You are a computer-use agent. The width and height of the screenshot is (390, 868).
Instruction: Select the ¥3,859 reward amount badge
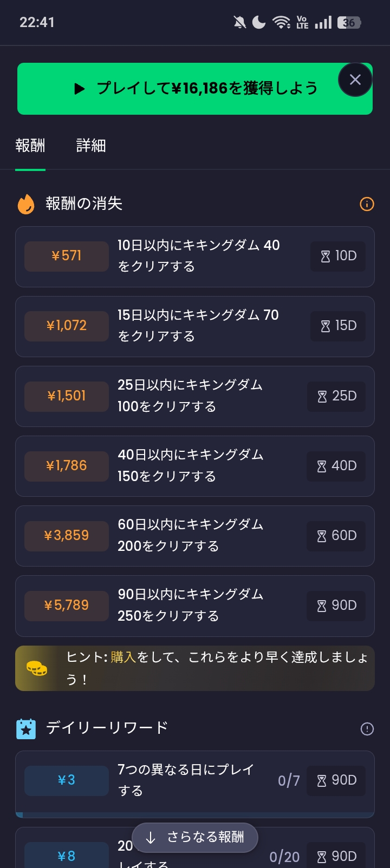coord(67,536)
